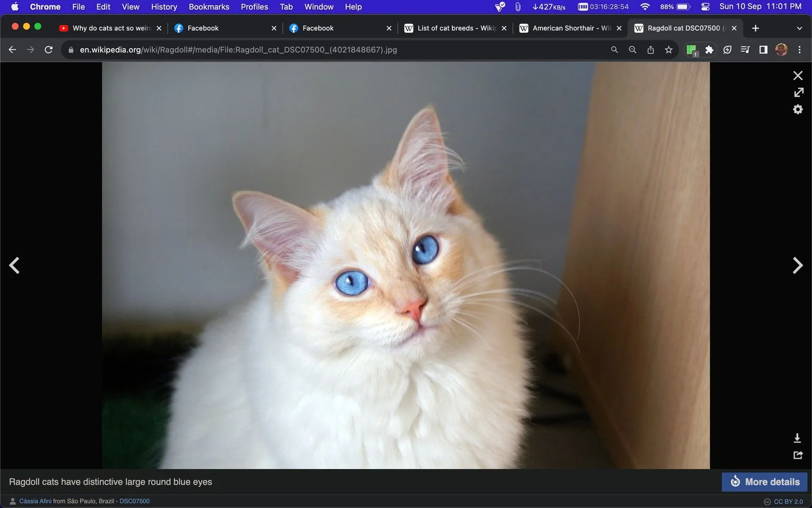Share or embed this file icon
The height and width of the screenshot is (508, 812).
coord(798,455)
